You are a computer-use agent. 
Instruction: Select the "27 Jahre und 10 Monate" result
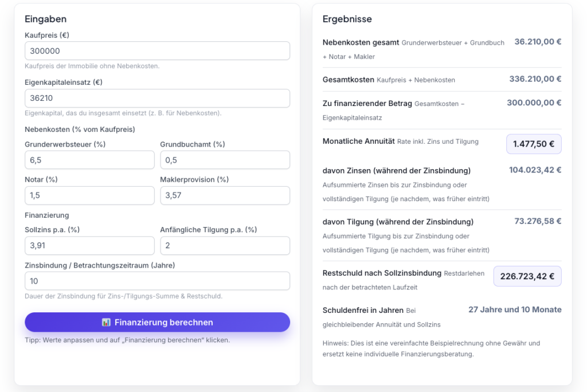[x=515, y=309]
